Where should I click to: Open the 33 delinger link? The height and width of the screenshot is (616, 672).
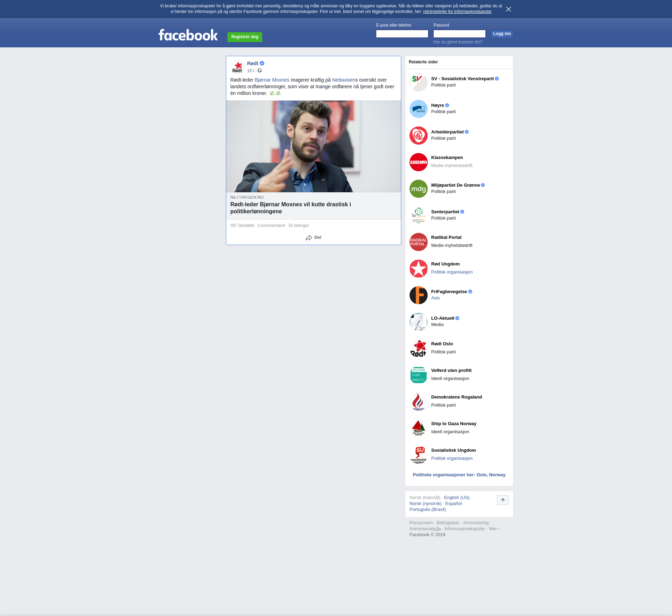[299, 226]
